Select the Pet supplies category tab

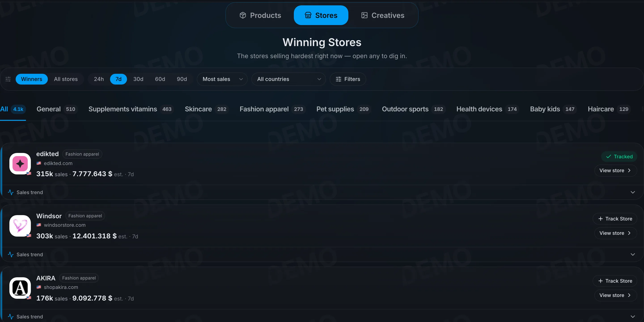pos(343,109)
